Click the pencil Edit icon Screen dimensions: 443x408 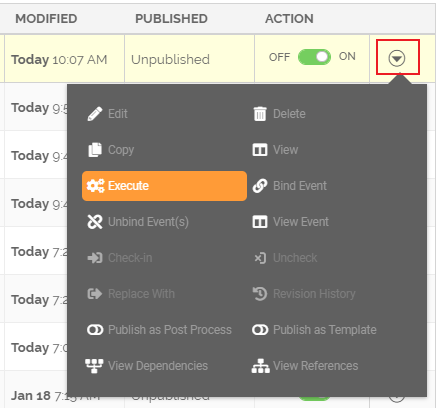(95, 114)
